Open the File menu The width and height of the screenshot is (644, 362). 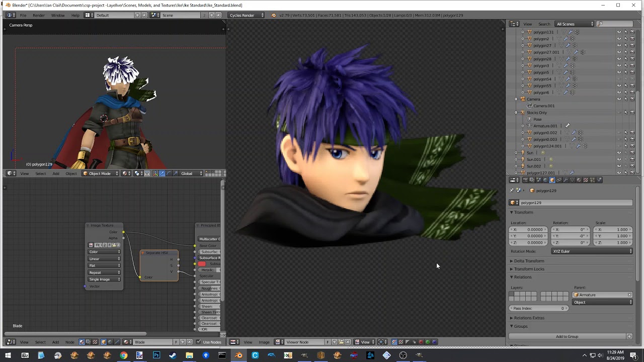pyautogui.click(x=23, y=15)
